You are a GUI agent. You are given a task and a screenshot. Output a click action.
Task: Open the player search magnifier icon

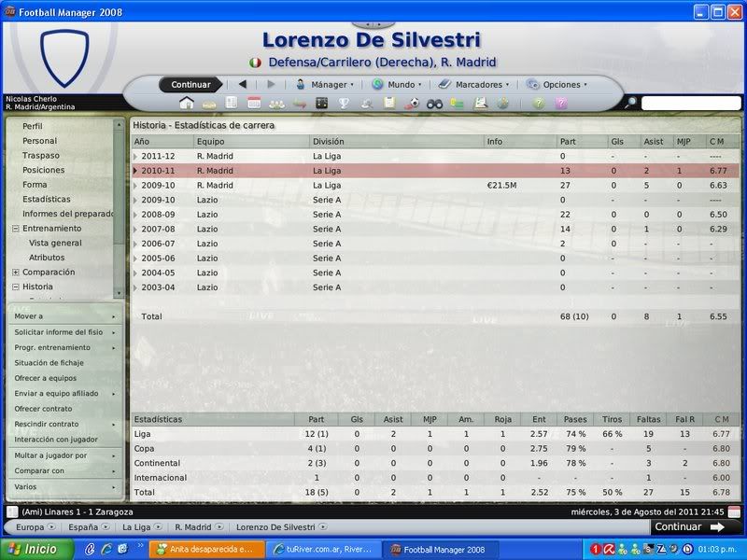click(366, 103)
